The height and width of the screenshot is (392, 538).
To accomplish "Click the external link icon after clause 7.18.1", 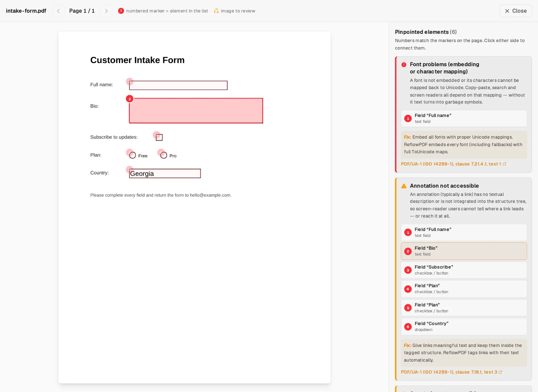I will tap(500, 372).
